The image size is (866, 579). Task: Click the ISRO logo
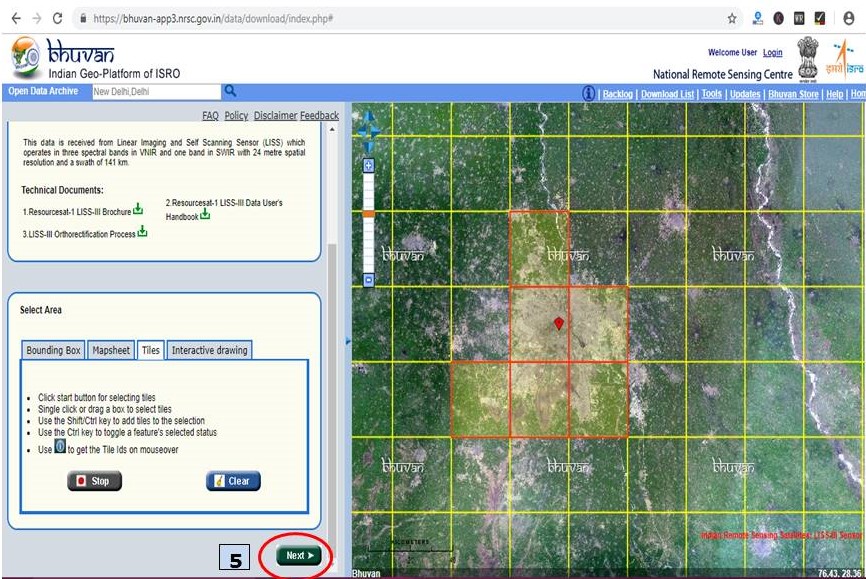(x=844, y=60)
